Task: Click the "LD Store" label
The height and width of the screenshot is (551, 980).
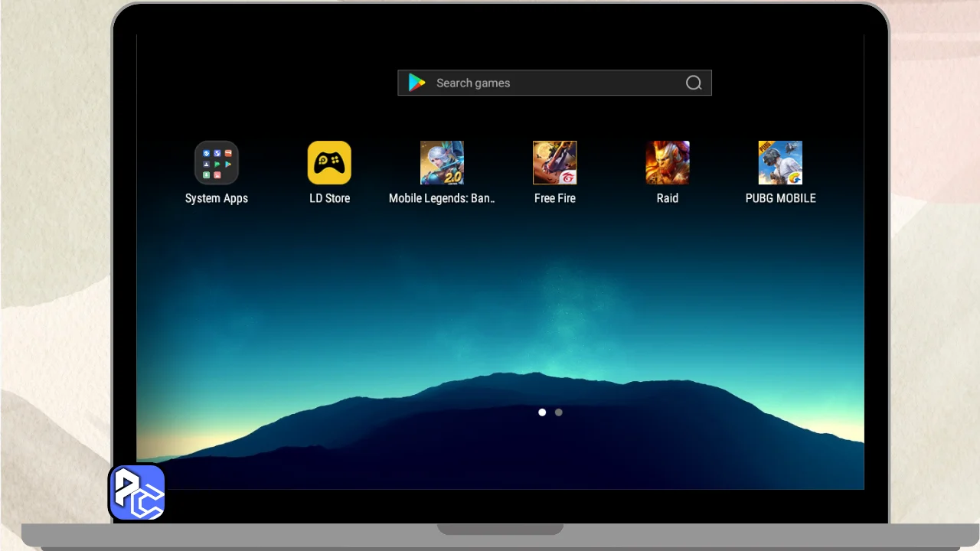Action: [x=329, y=198]
